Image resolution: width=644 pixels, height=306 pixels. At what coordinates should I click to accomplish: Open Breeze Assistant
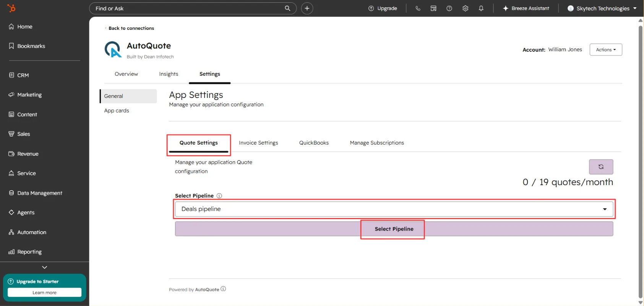pyautogui.click(x=526, y=8)
